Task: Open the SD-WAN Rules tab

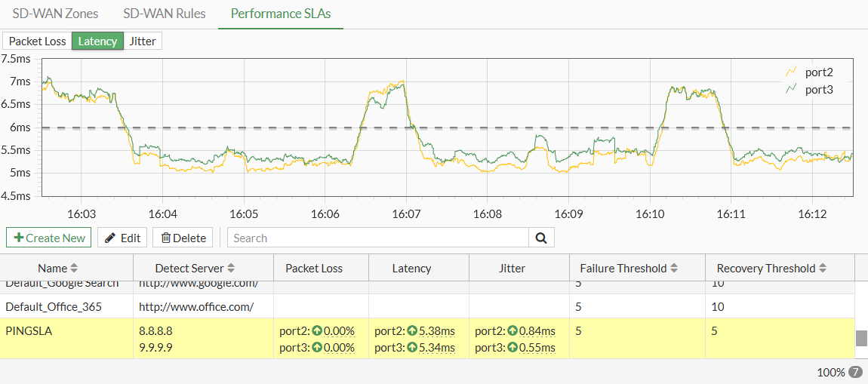Action: pyautogui.click(x=164, y=14)
